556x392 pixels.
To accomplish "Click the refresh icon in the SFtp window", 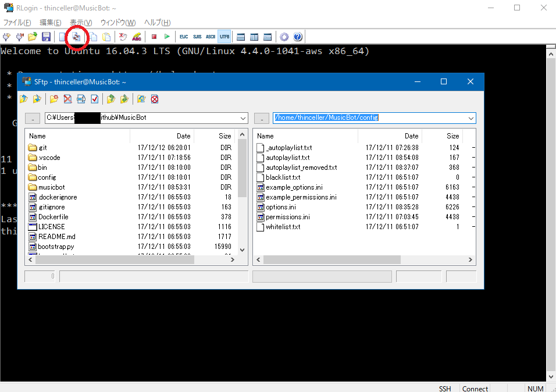I will (x=141, y=99).
